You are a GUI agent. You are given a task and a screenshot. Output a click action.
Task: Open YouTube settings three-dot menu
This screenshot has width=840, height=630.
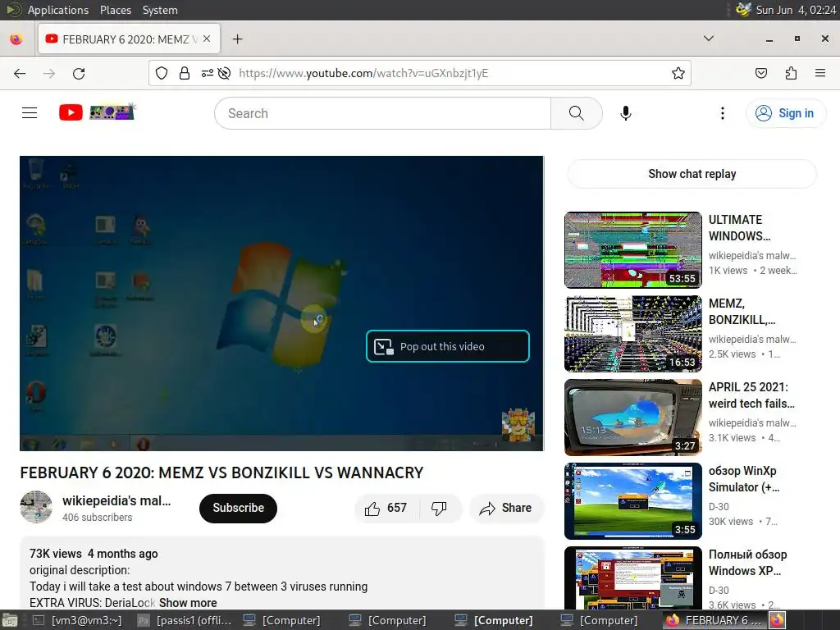click(x=722, y=113)
